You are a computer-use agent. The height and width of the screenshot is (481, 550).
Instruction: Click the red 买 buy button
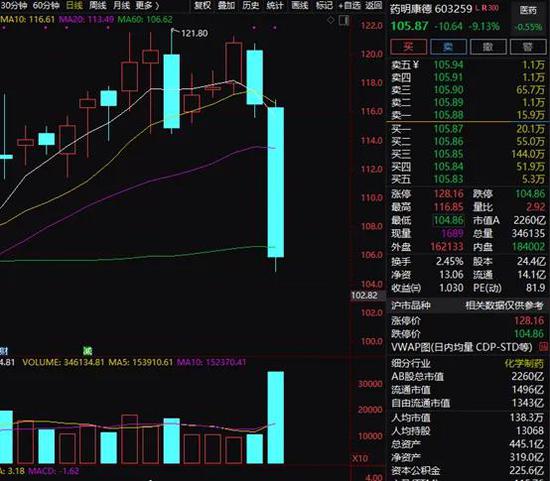pyautogui.click(x=408, y=47)
